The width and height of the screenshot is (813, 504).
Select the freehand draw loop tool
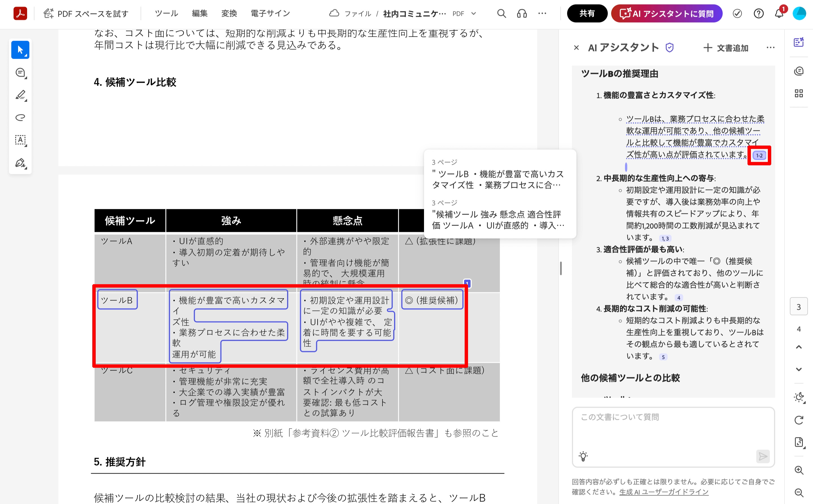pos(20,117)
